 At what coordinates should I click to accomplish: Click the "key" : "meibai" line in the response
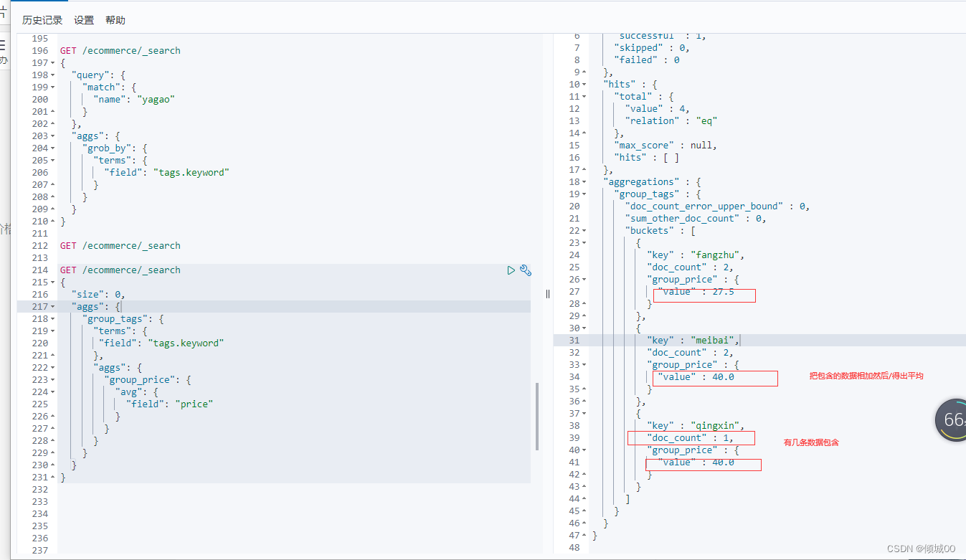click(693, 341)
